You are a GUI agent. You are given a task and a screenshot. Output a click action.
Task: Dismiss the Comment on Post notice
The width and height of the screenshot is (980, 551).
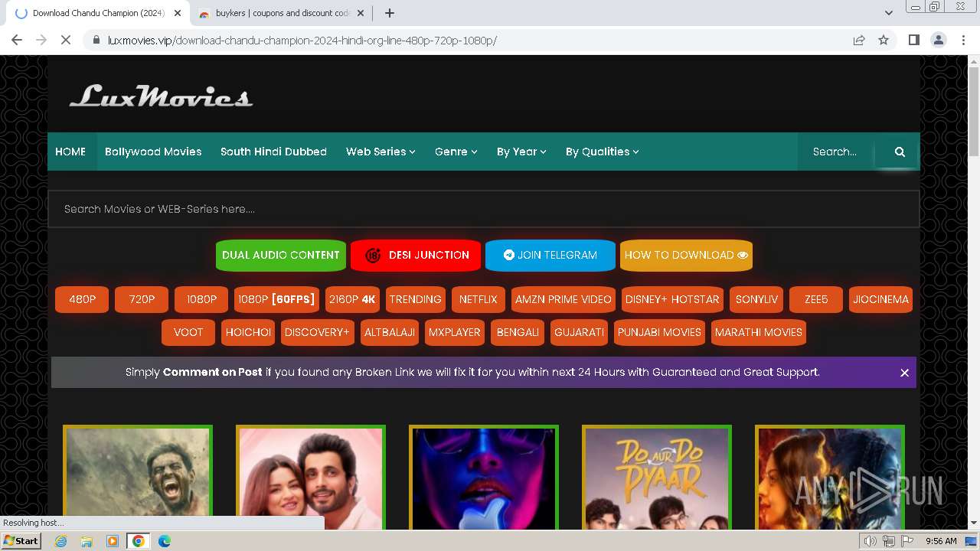click(904, 373)
